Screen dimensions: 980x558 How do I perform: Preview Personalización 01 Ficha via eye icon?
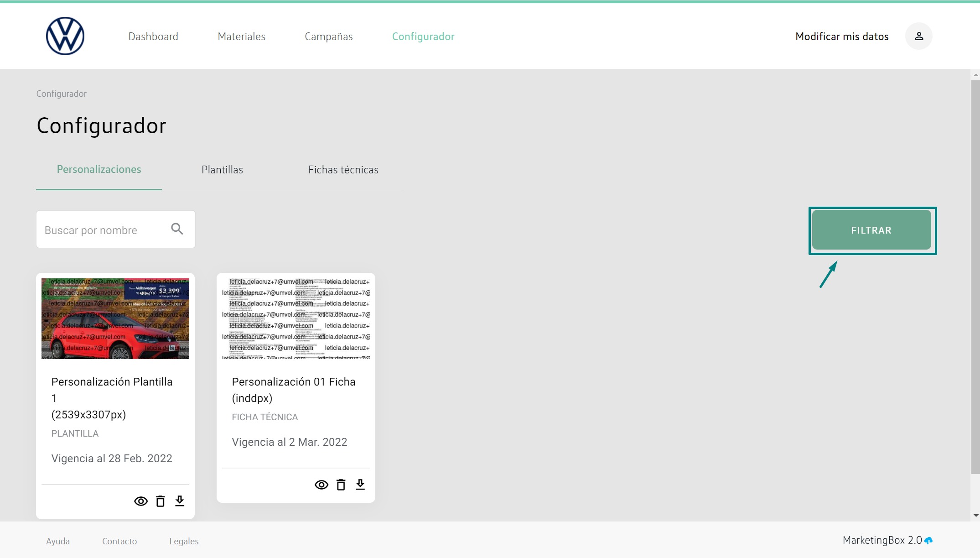click(321, 485)
